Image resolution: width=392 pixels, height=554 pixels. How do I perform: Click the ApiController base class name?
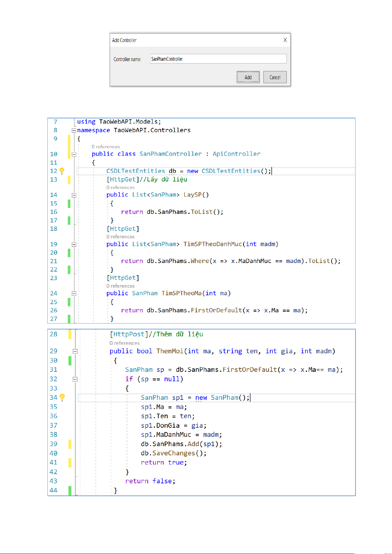pos(236,154)
